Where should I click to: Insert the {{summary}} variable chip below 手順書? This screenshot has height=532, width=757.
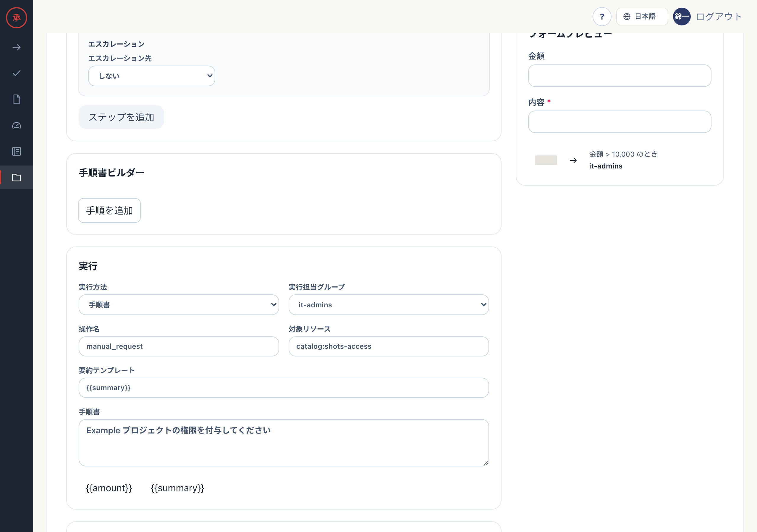pos(177,488)
